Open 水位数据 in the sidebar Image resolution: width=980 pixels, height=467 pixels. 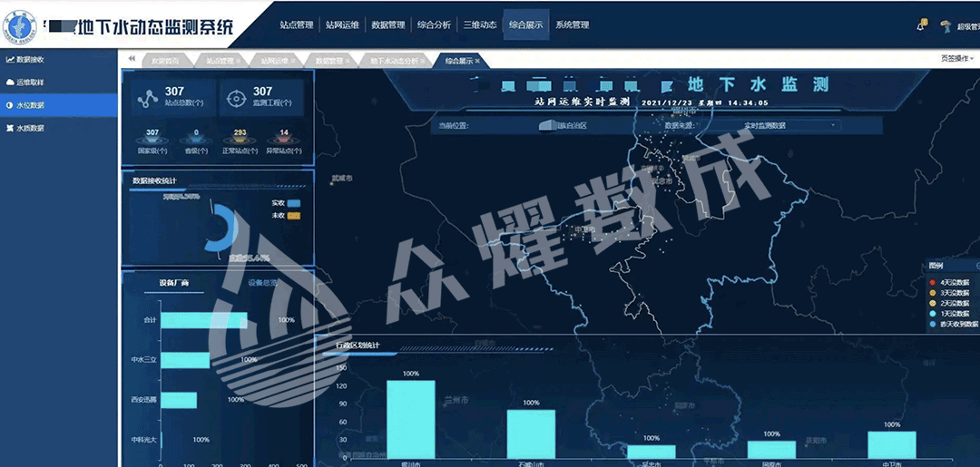point(59,105)
